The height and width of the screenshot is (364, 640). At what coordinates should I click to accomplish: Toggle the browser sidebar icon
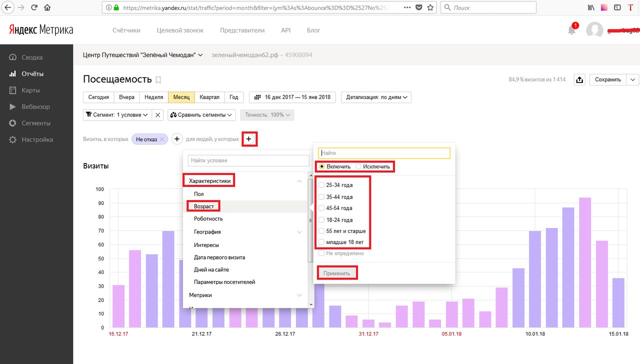(x=617, y=7)
